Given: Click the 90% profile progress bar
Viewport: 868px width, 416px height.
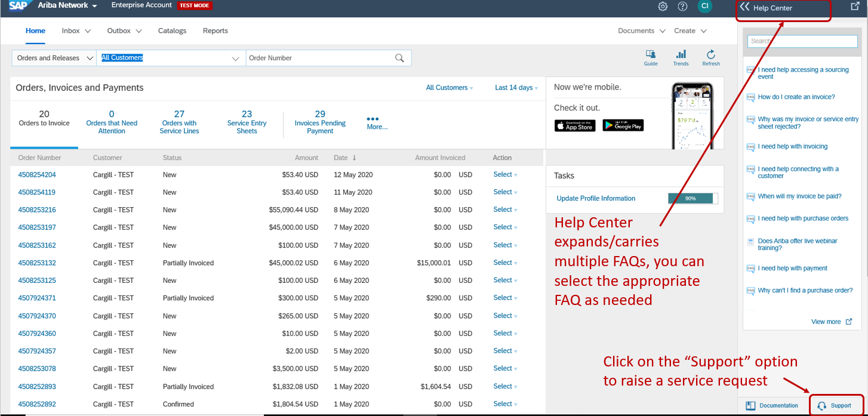Looking at the screenshot, I should click(x=693, y=198).
